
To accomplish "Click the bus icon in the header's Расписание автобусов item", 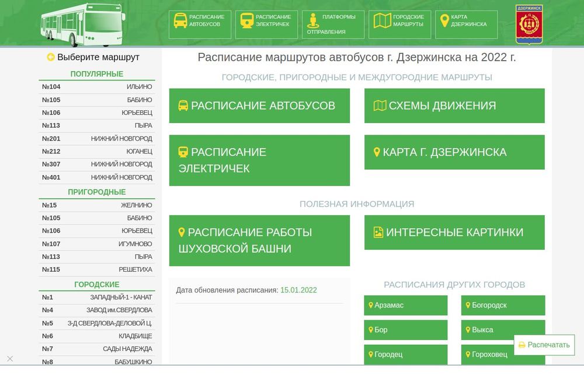I will click(x=180, y=21).
